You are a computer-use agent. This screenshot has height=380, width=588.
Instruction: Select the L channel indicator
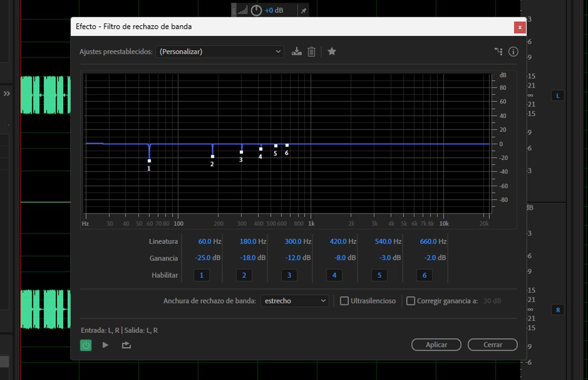click(x=558, y=95)
